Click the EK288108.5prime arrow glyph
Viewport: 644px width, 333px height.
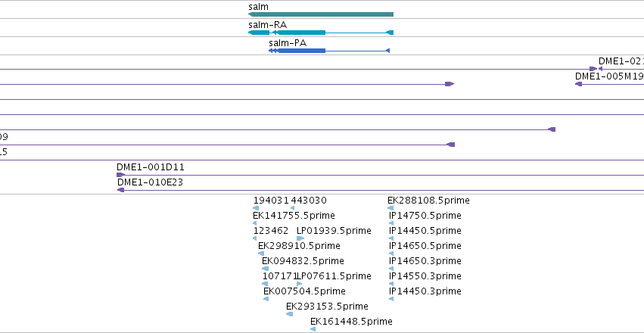coord(390,208)
